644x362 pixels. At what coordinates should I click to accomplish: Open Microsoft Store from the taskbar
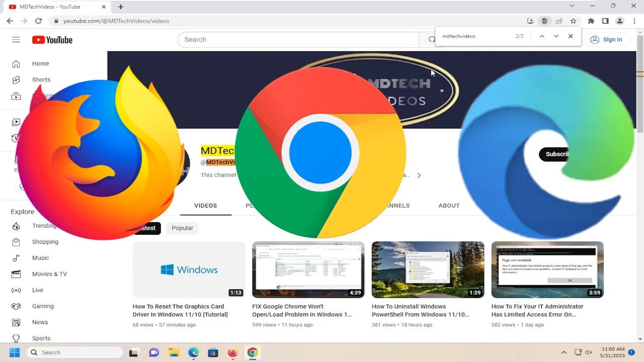coord(213,352)
